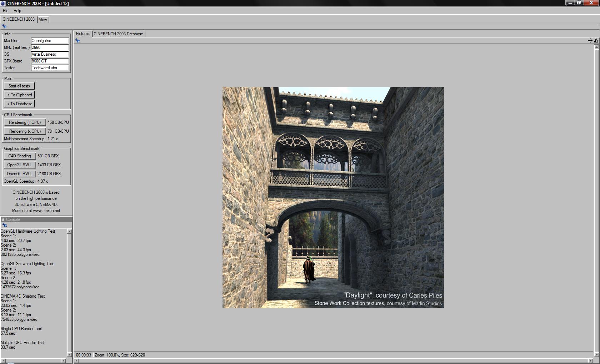Click the '57.5 sec' console line
The height and width of the screenshot is (364, 600).
8,333
